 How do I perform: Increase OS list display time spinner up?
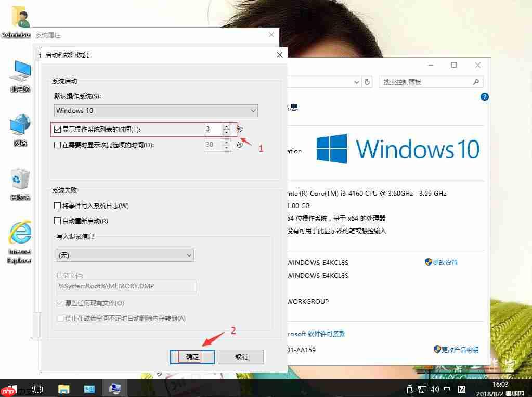coord(227,126)
